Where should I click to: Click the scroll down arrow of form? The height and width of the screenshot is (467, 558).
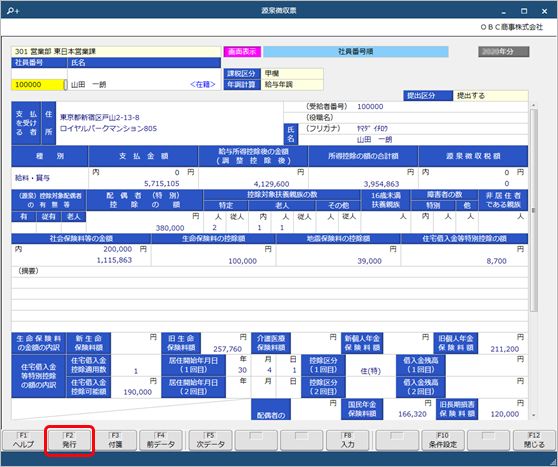point(533,415)
